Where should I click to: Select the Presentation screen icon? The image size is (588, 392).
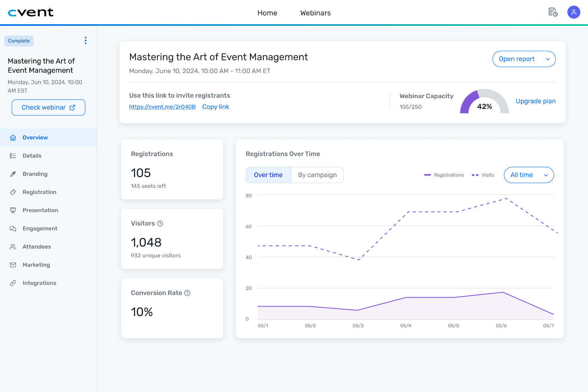click(x=13, y=210)
